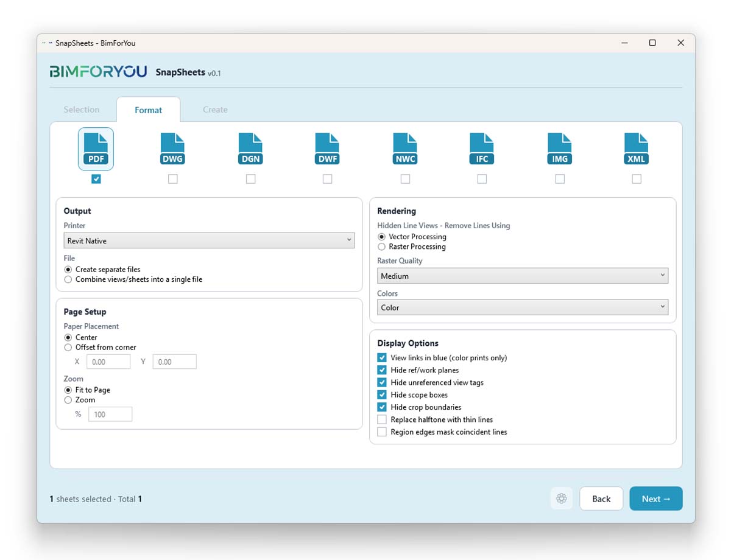731x560 pixels.
Task: Select the XML format icon
Action: click(637, 149)
